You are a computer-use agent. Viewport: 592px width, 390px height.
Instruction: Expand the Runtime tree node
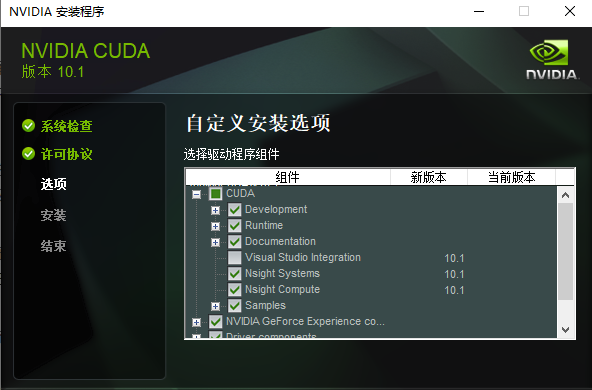pos(215,226)
